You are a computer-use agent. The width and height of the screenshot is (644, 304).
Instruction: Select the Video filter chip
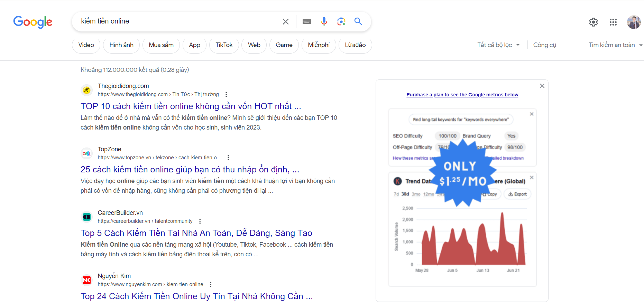(86, 45)
